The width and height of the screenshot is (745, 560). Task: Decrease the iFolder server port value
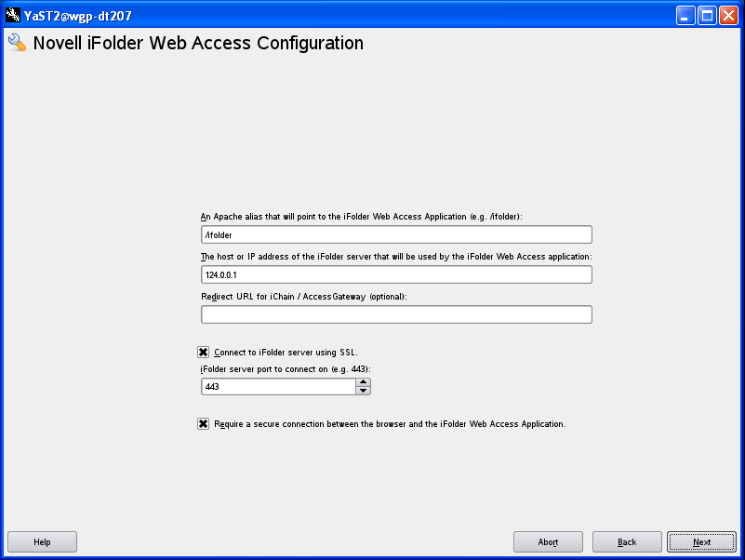pyautogui.click(x=364, y=390)
